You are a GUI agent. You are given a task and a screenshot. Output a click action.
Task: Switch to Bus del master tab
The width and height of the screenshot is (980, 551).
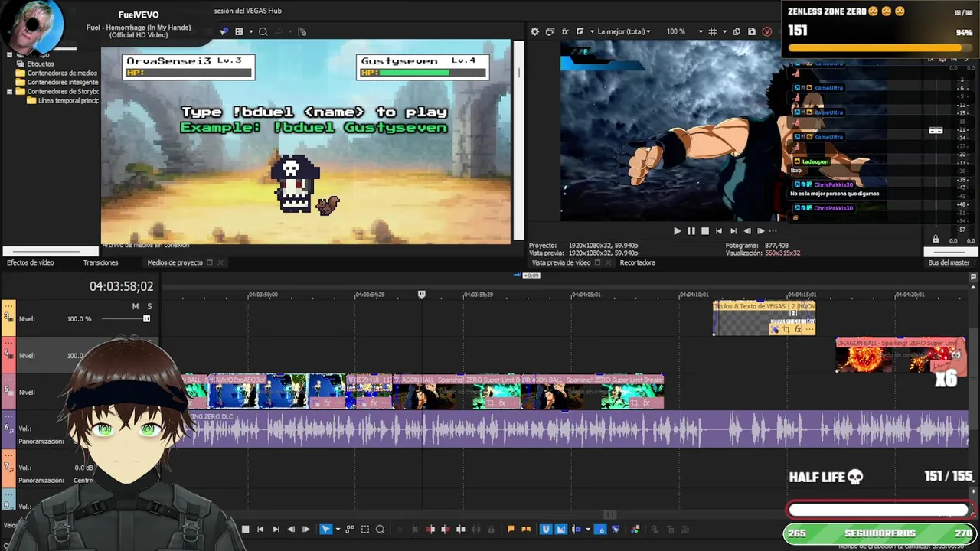949,262
